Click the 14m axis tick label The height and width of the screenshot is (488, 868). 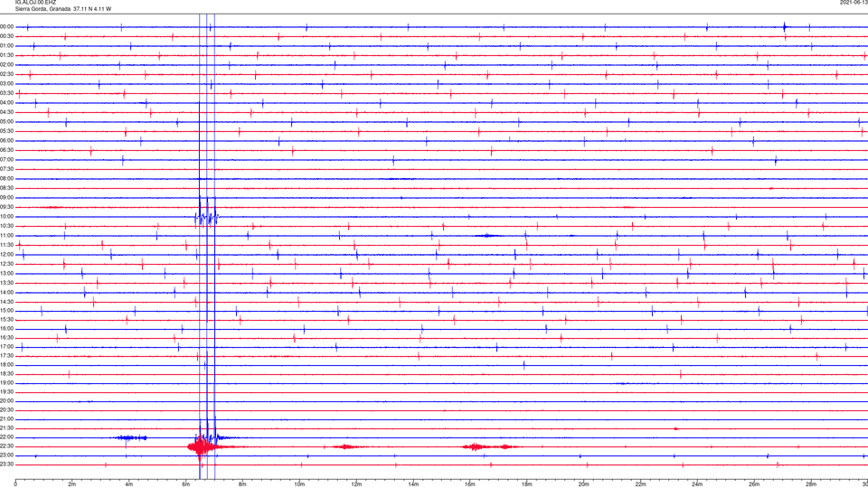(413, 484)
